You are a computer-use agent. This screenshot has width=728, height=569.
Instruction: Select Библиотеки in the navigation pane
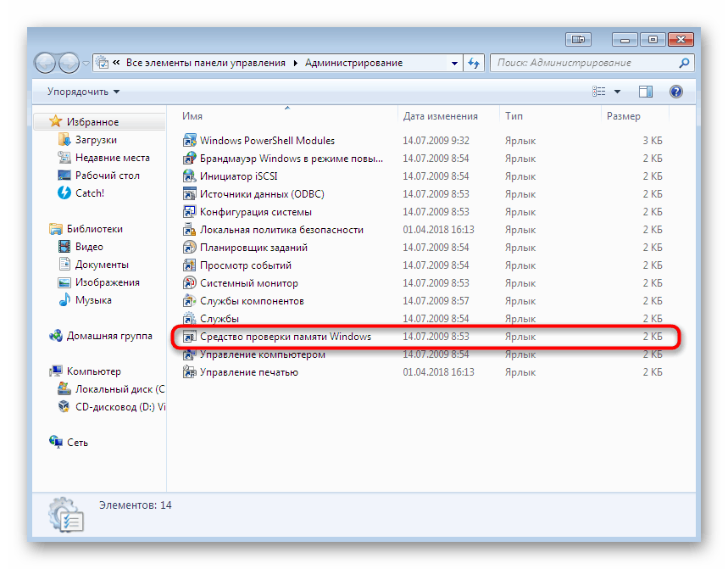pyautogui.click(x=95, y=228)
